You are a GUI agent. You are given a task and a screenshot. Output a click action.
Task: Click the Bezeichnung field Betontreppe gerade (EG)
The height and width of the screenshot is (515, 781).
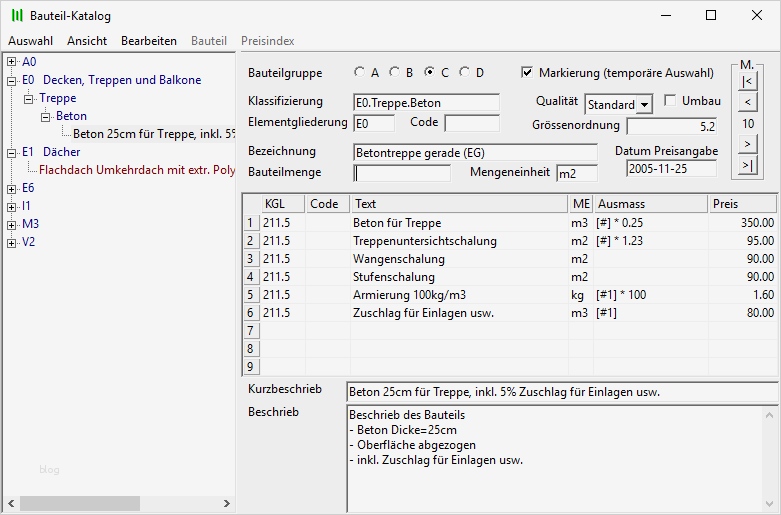(x=475, y=152)
